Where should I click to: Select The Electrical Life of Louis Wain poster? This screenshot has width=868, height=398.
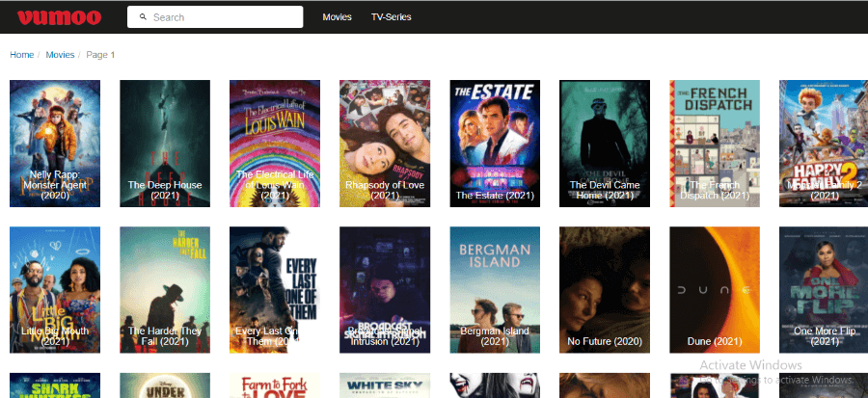275,144
